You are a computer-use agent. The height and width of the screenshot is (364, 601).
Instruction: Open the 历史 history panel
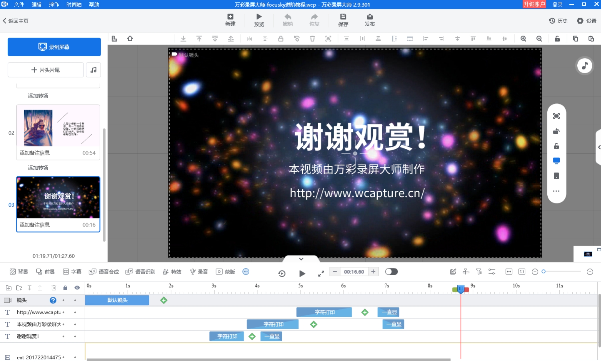[x=558, y=21]
